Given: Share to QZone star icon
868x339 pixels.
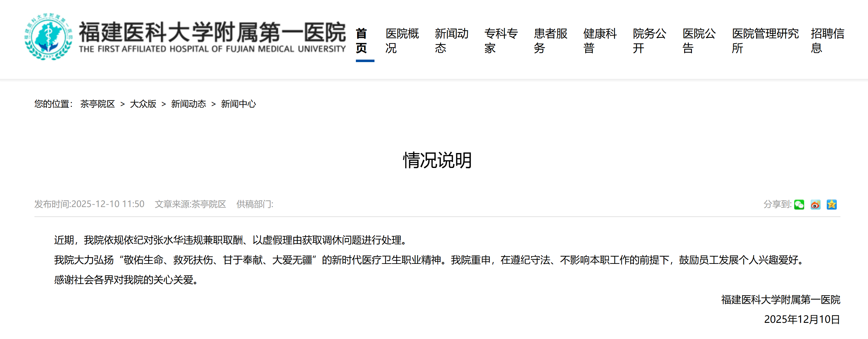Looking at the screenshot, I should coord(831,204).
